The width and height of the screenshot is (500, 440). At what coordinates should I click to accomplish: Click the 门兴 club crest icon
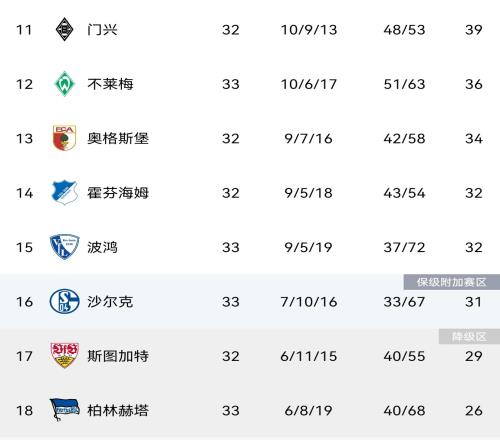[64, 30]
